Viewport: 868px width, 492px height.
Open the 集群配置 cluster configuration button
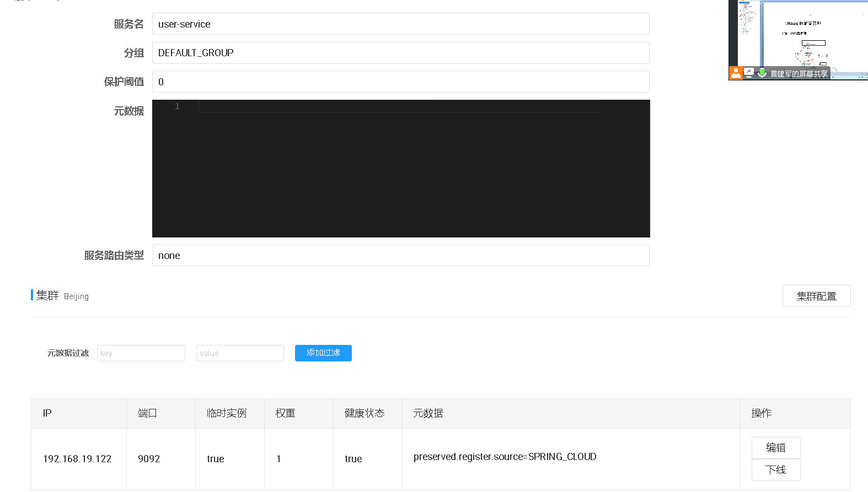pyautogui.click(x=816, y=296)
